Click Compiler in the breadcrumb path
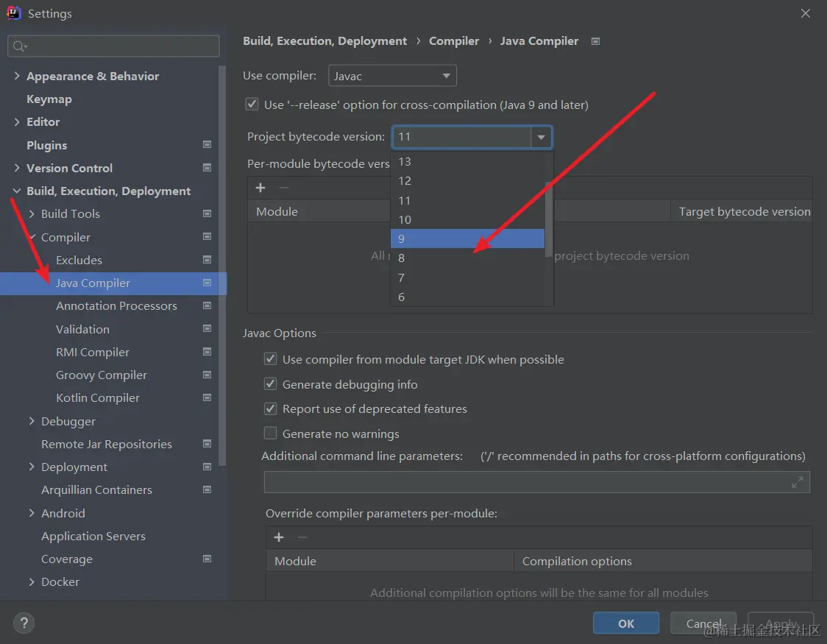This screenshot has height=644, width=827. [454, 41]
